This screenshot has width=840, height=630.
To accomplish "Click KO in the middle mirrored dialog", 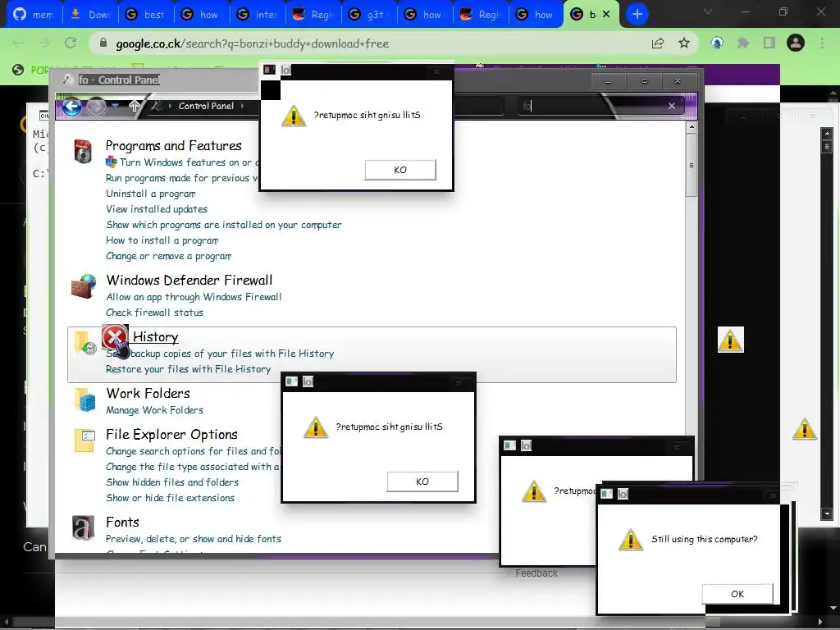I will tap(422, 482).
